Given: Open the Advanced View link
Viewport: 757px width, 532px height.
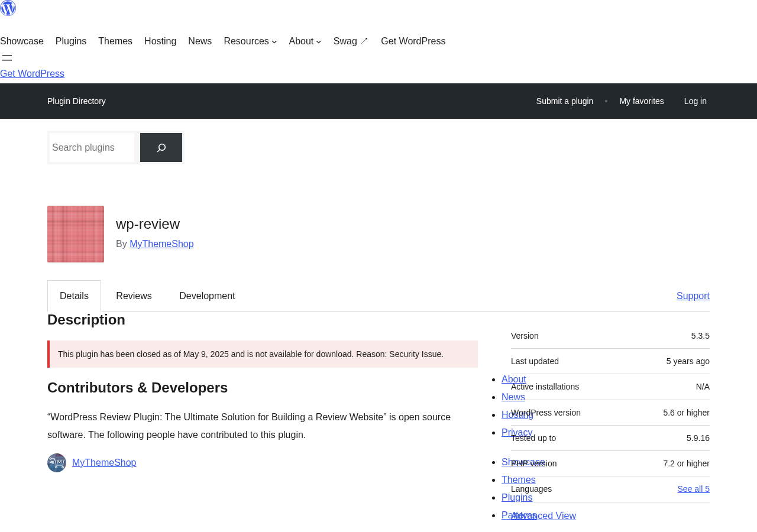Looking at the screenshot, I should point(544,516).
